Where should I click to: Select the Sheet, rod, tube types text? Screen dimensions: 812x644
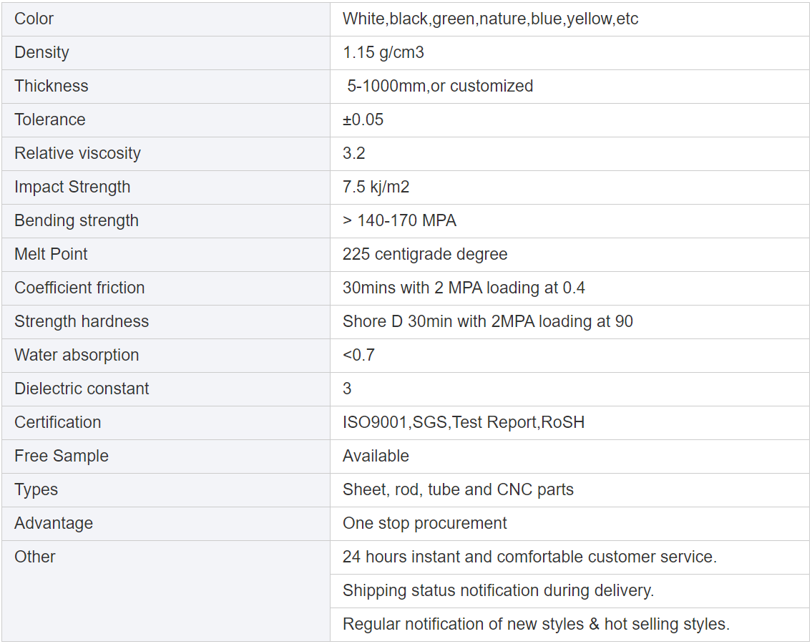click(458, 490)
